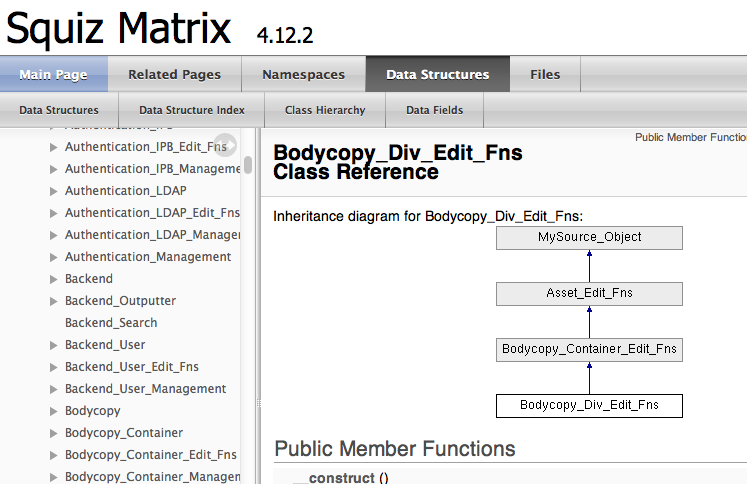This screenshot has width=747, height=484.
Task: Open the Data Structure Index sub-tab
Action: click(192, 110)
